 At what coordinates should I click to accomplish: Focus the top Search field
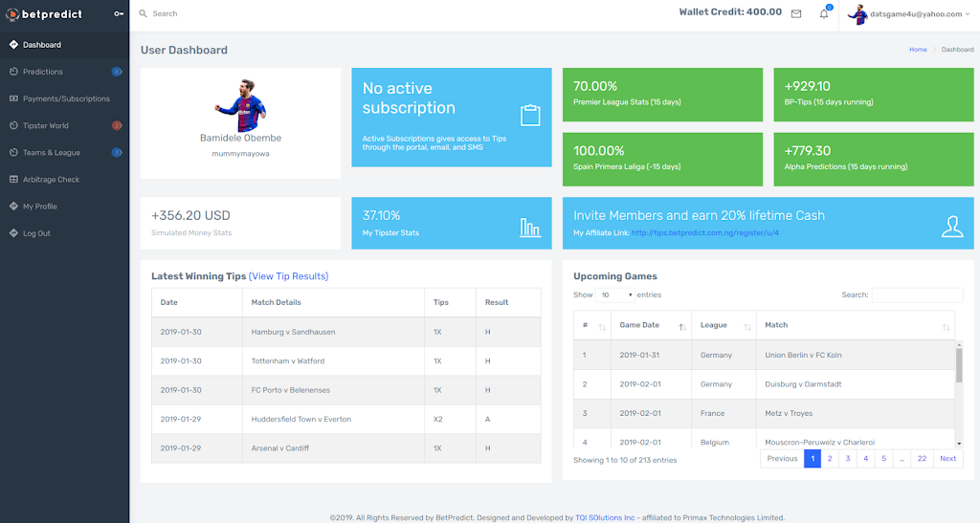pos(165,13)
